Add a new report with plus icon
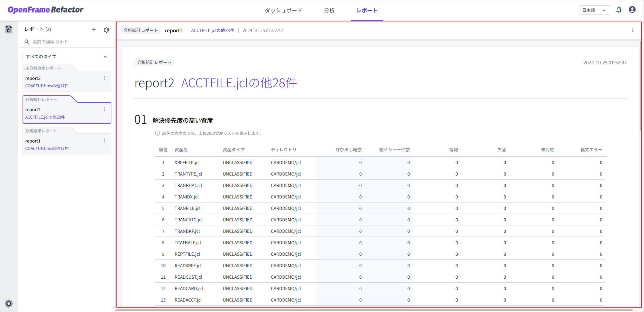Screen dimensions: 644x312 94,30
